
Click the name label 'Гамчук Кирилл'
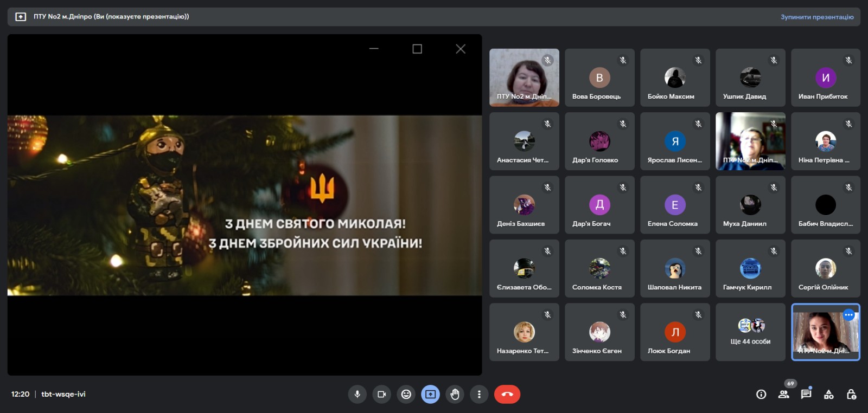point(747,287)
